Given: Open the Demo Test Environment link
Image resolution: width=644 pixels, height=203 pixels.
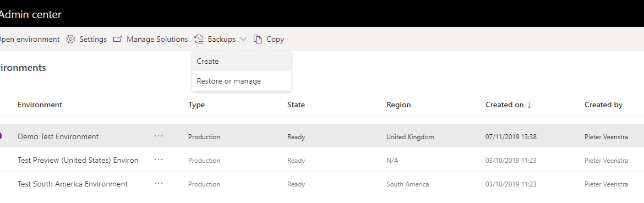Looking at the screenshot, I should coord(58,136).
